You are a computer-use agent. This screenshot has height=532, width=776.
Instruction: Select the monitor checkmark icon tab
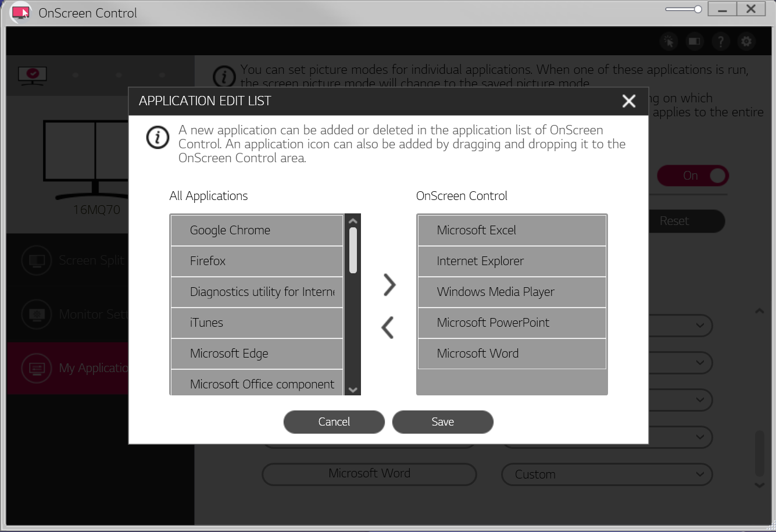[32, 75]
